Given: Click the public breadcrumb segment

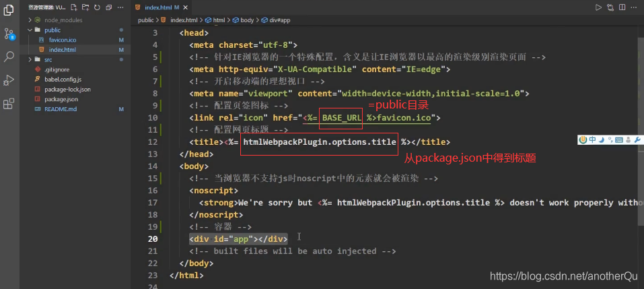Looking at the screenshot, I should pos(146,20).
